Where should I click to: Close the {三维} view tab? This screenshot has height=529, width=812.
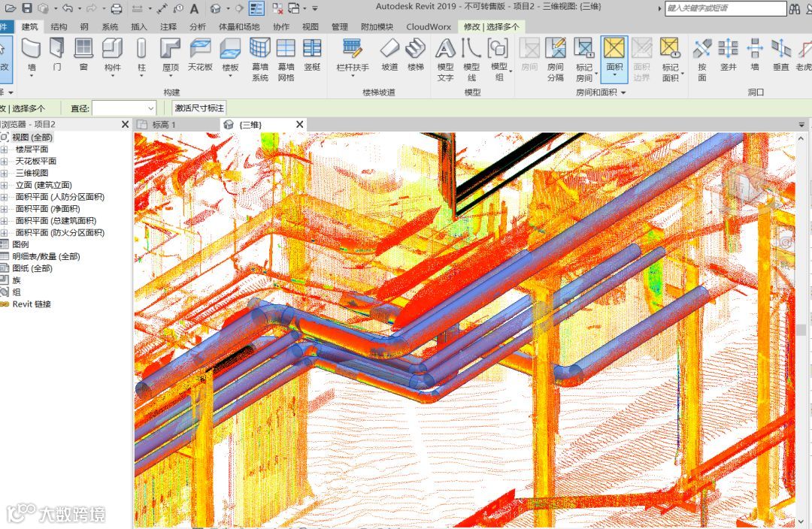pyautogui.click(x=299, y=124)
